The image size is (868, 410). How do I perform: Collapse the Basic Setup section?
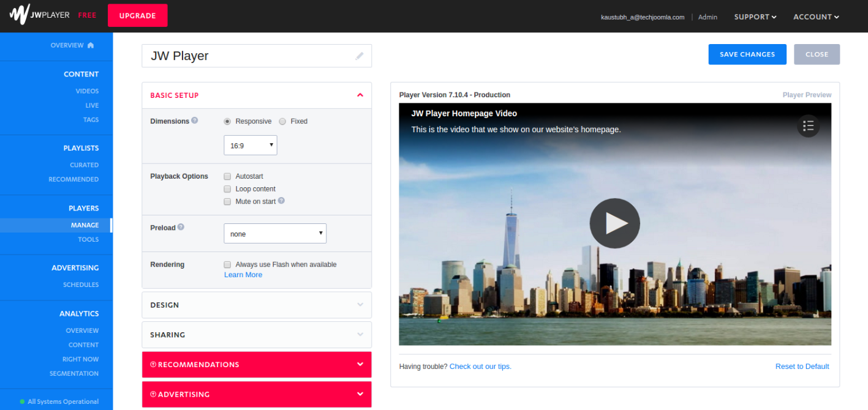(x=257, y=95)
